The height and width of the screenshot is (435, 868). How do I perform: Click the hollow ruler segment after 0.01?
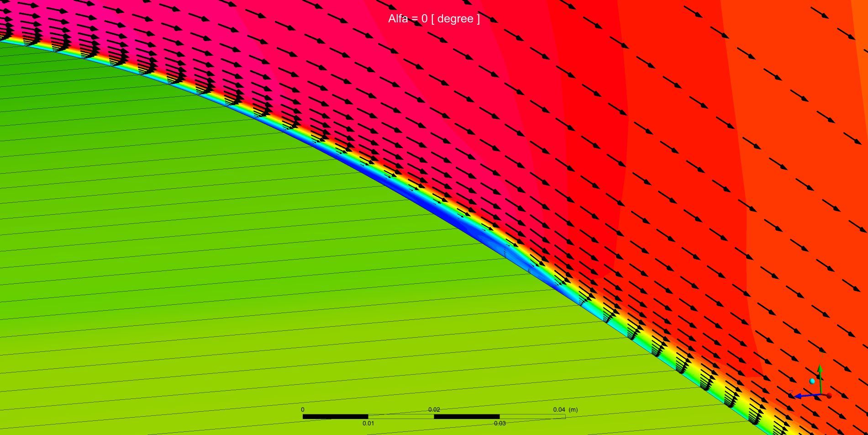(x=401, y=417)
